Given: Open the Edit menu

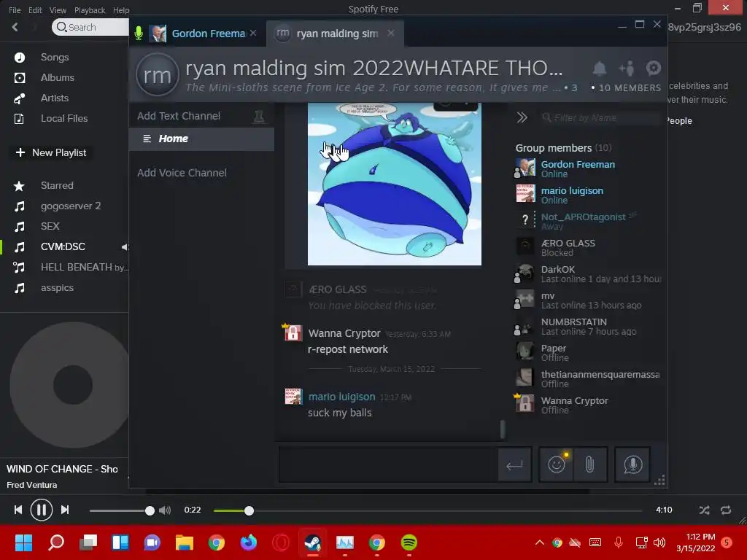Looking at the screenshot, I should (35, 10).
